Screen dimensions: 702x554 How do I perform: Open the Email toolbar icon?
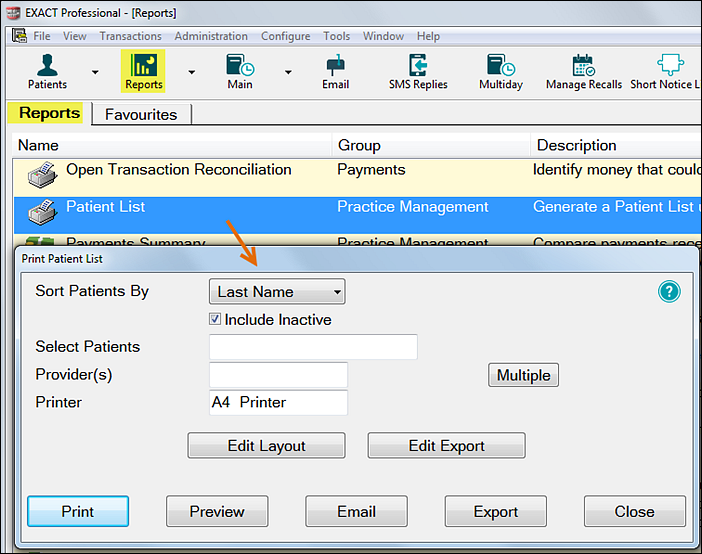[335, 72]
